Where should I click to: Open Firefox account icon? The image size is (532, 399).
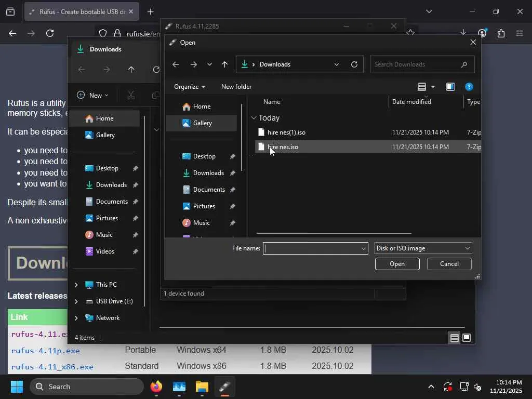(x=482, y=33)
